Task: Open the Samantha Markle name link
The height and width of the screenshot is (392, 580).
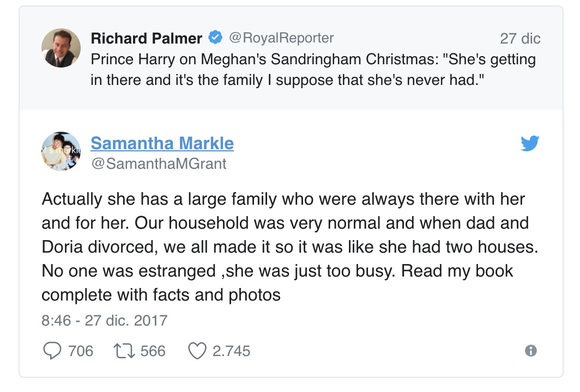Action: pos(162,143)
